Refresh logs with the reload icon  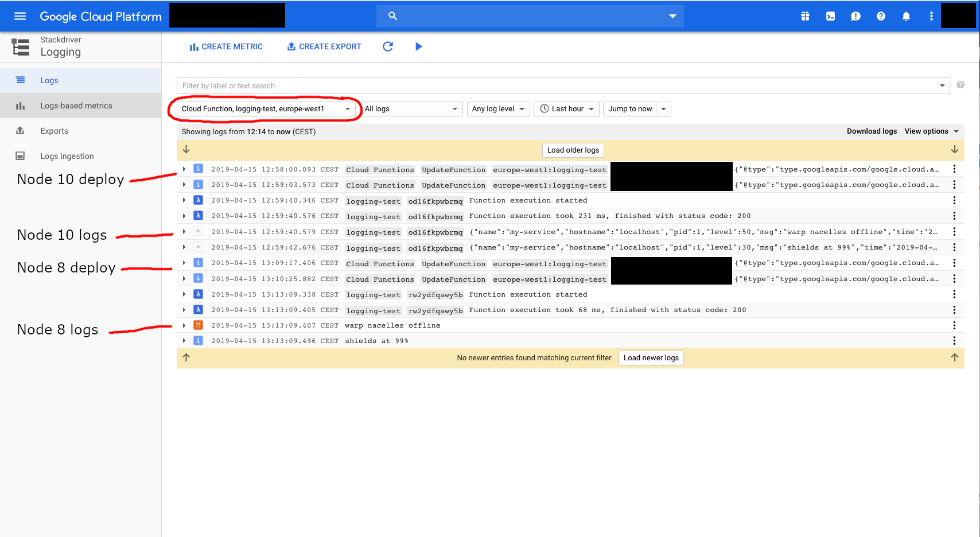tap(388, 46)
